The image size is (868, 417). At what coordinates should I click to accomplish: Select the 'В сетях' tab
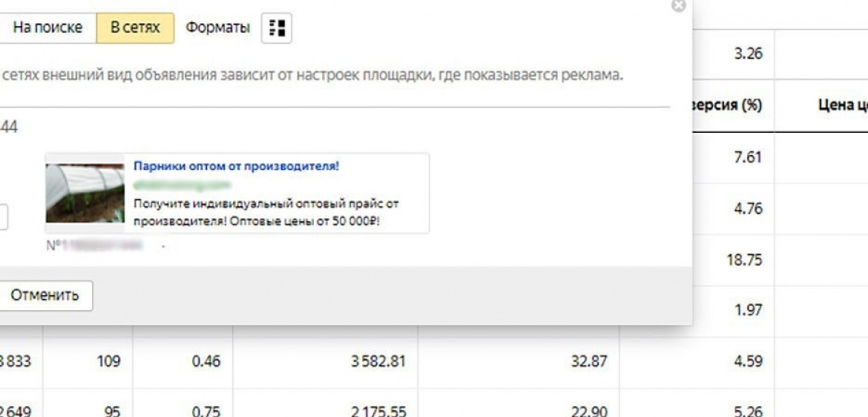tap(135, 27)
